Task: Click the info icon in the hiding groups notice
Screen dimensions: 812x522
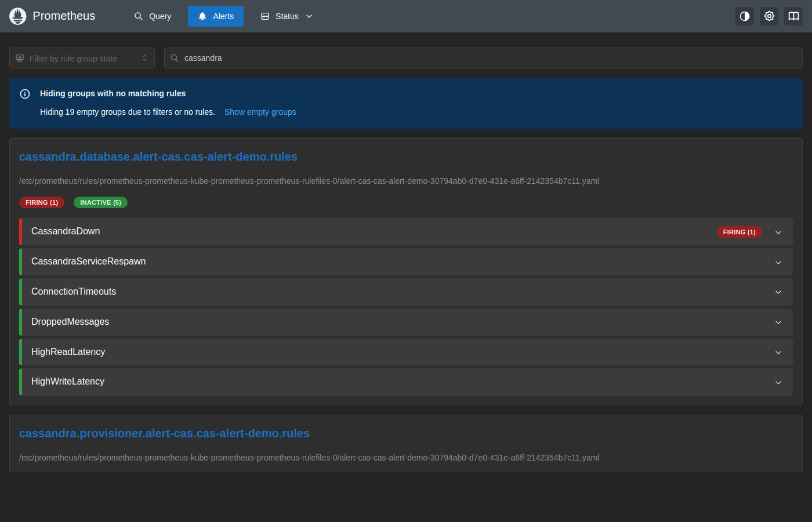Action: coord(25,94)
